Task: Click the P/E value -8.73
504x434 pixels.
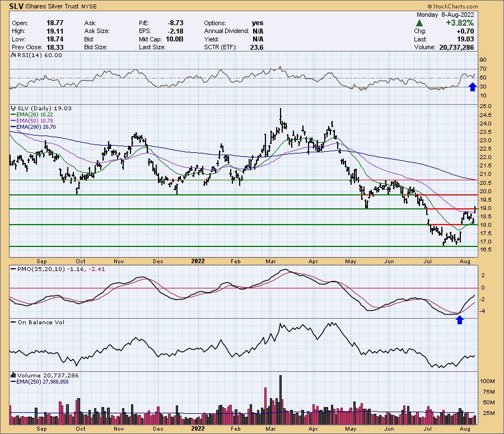Action: [x=175, y=23]
